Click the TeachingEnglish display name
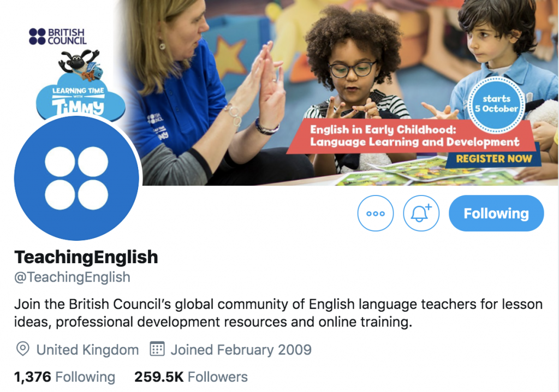 (x=86, y=257)
